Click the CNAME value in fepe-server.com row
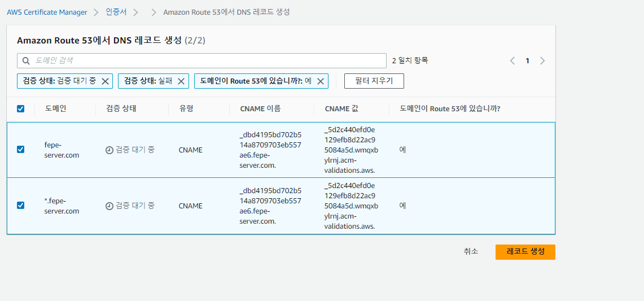 coord(351,150)
